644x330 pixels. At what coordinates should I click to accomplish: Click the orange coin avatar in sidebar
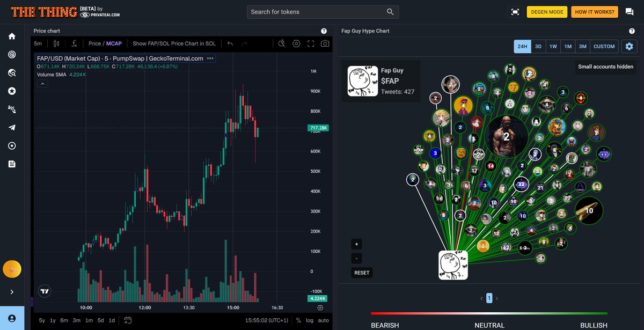pos(12,269)
